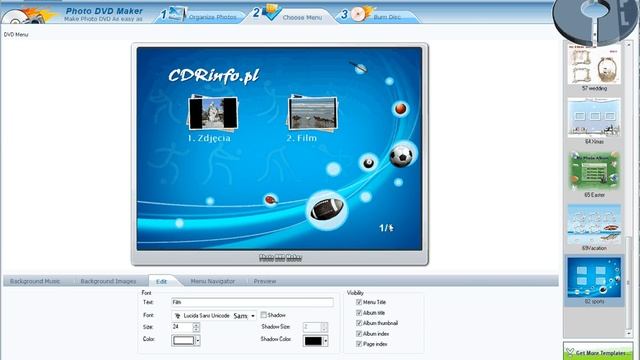The width and height of the screenshot is (640, 360).
Task: Go to step 1 Organize Photos
Action: point(200,16)
